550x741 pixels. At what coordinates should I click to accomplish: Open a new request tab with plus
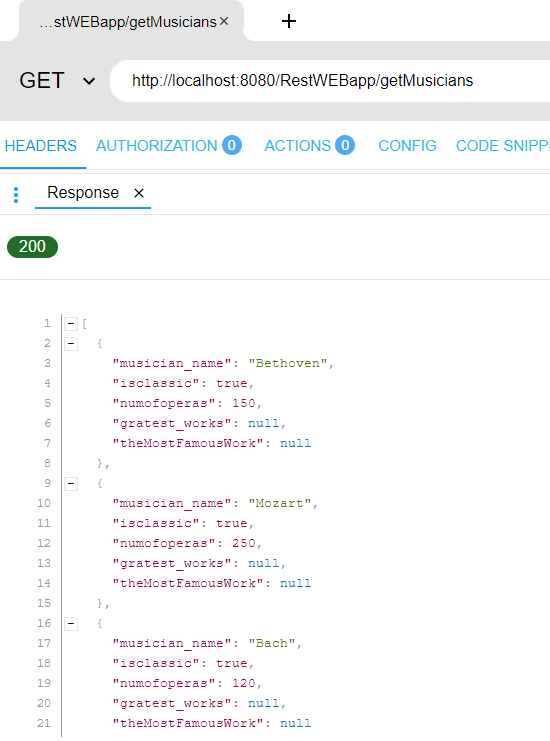[x=289, y=21]
